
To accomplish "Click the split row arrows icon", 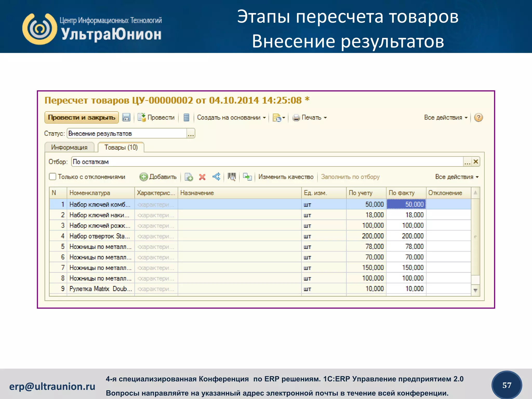I will point(216,177).
